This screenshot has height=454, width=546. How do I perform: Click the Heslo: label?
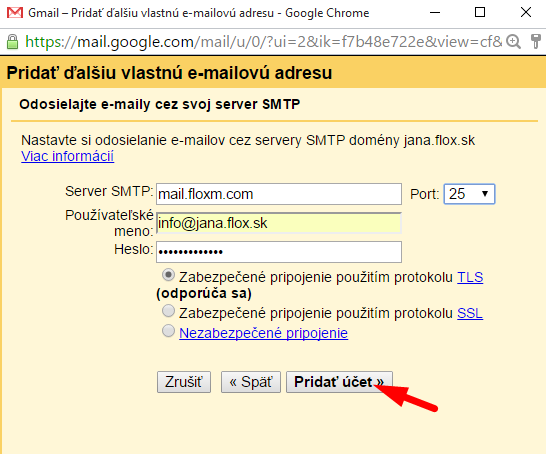pyautogui.click(x=134, y=249)
